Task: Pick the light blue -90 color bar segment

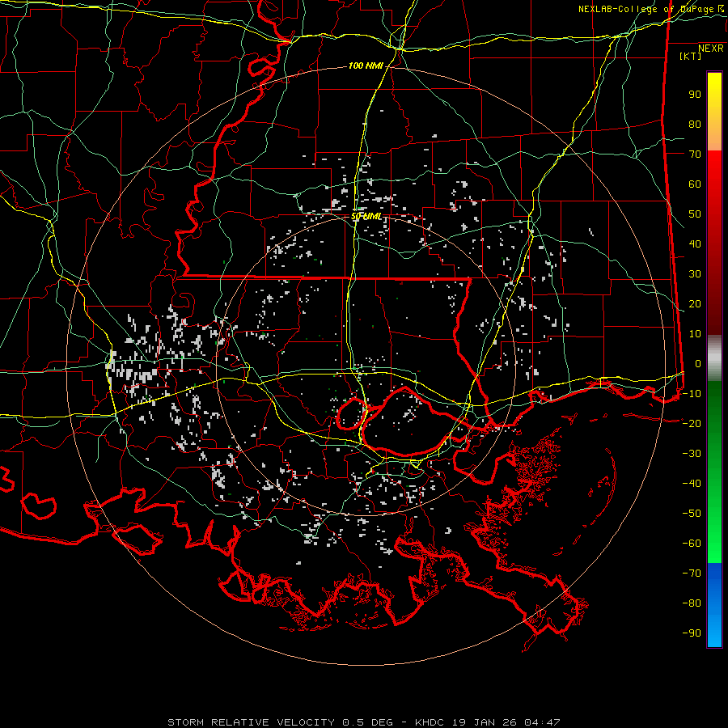Action: (714, 632)
